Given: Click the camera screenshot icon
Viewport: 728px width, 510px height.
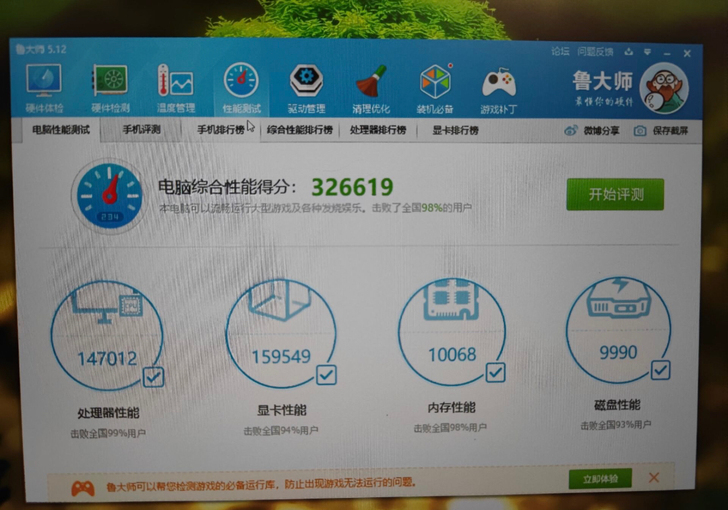Looking at the screenshot, I should coord(640,131).
